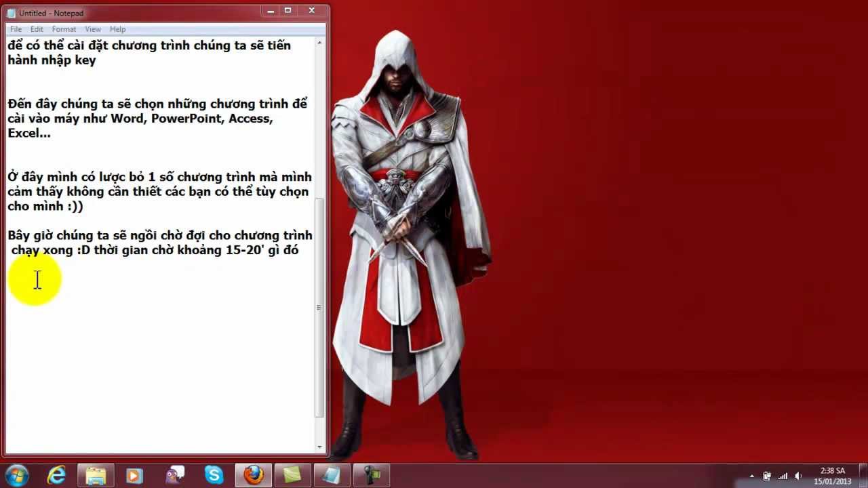Click the Notepad scrollbar up arrow
868x488 pixels.
(319, 43)
